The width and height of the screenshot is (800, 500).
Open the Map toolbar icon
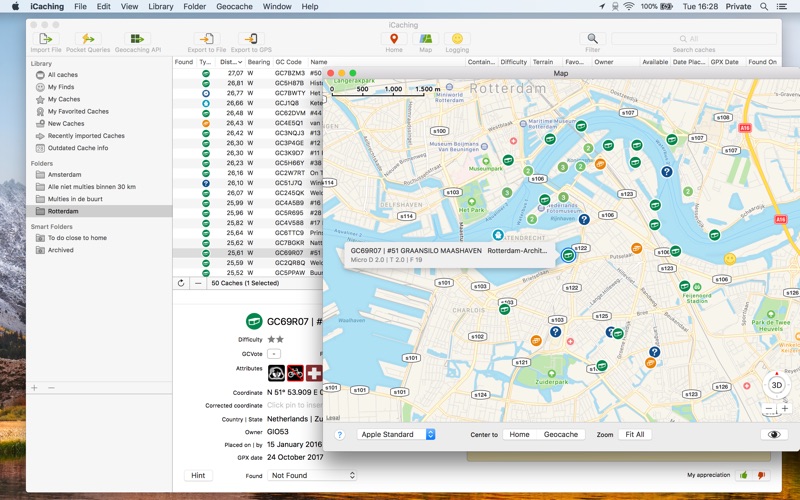tap(426, 39)
